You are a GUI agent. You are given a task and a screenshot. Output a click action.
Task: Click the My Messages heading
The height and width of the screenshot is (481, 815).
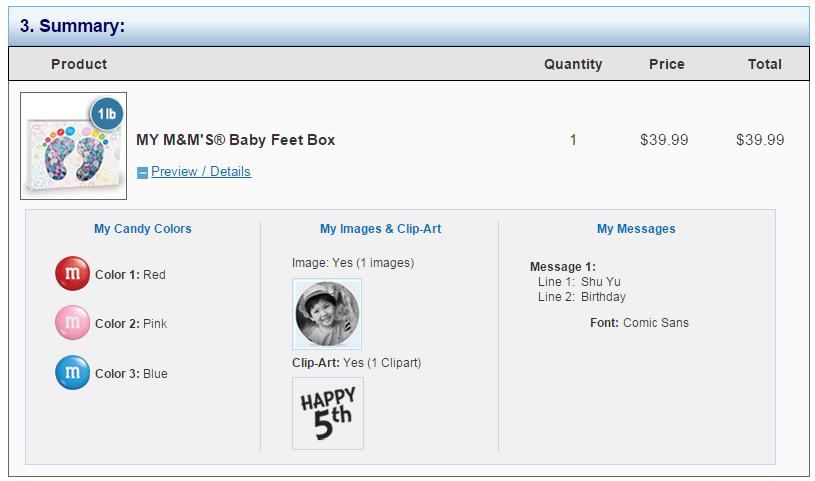pyautogui.click(x=636, y=229)
